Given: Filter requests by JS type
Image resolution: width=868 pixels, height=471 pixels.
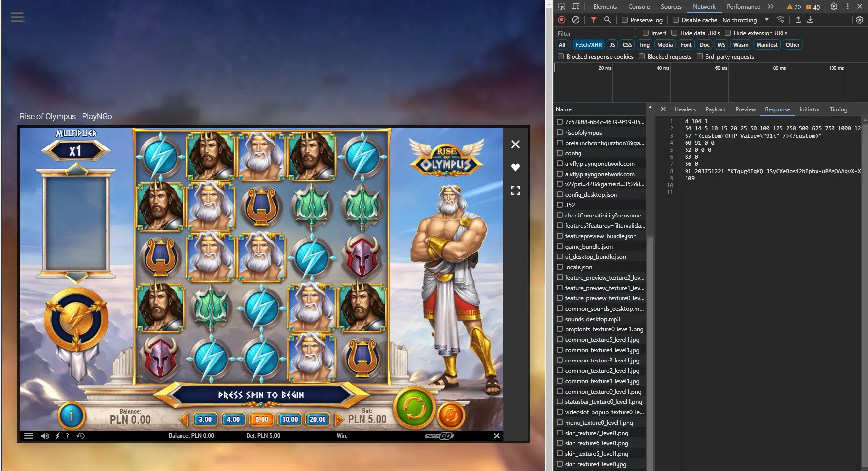Looking at the screenshot, I should [x=612, y=45].
